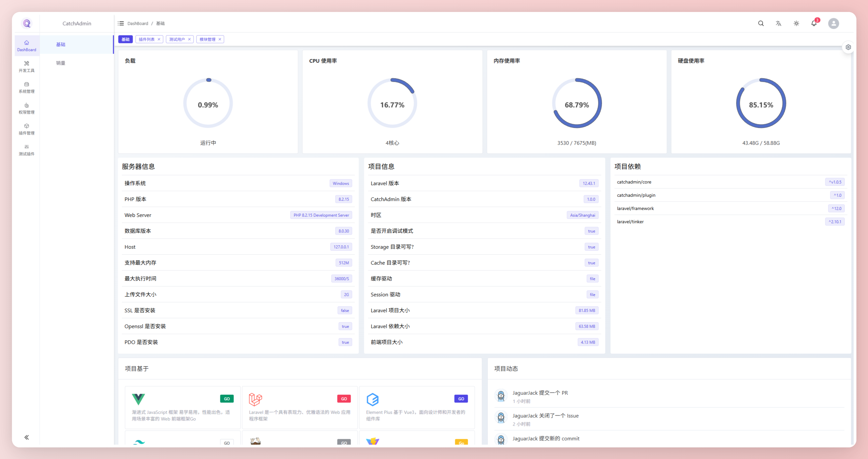Open the settings gear on right edge

tap(848, 47)
